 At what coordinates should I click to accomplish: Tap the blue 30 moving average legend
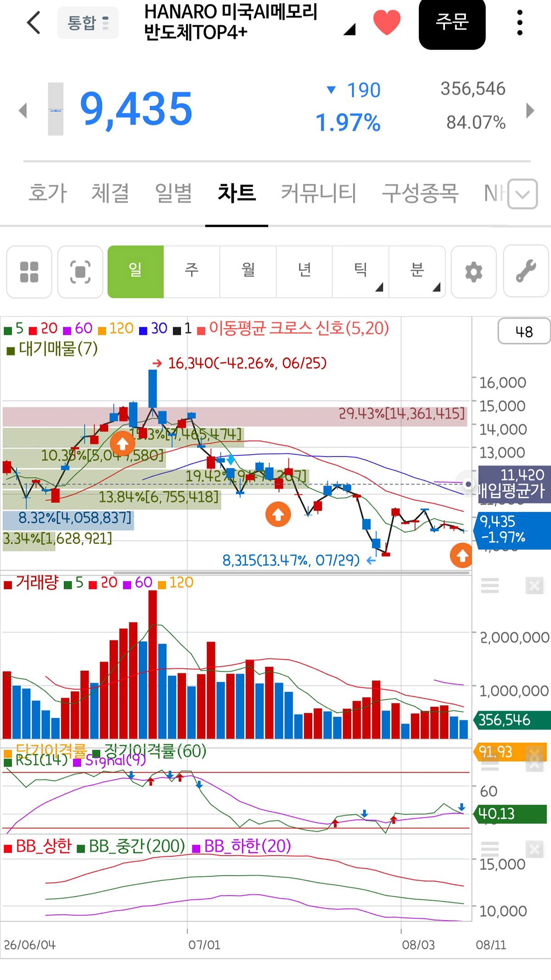click(x=153, y=329)
